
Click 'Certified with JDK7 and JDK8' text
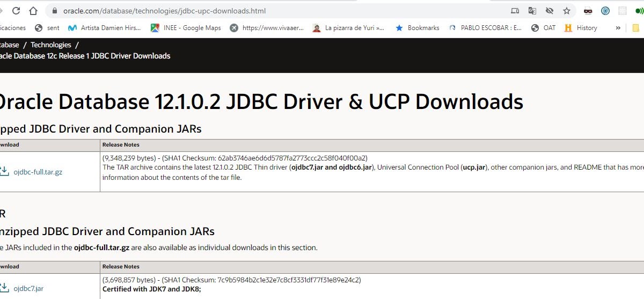[x=152, y=289]
